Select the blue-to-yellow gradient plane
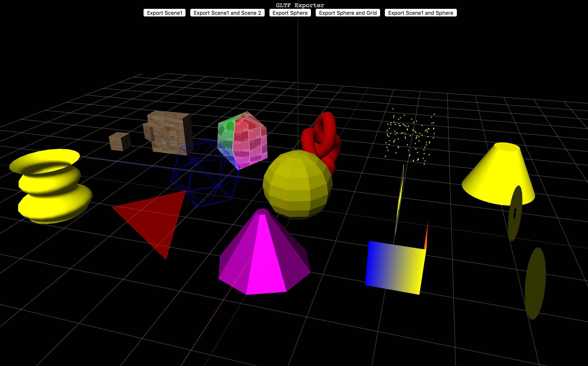 pos(396,267)
